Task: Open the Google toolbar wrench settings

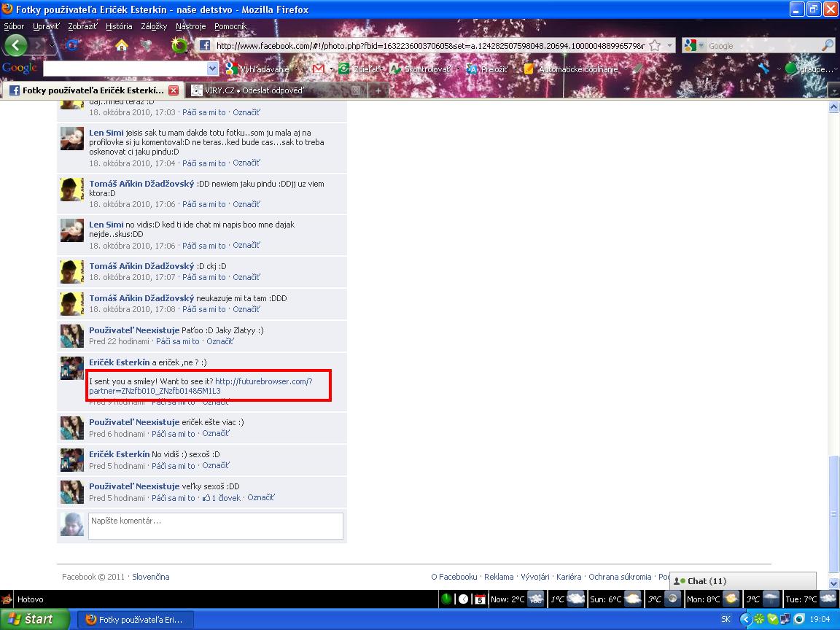Action: (x=763, y=69)
